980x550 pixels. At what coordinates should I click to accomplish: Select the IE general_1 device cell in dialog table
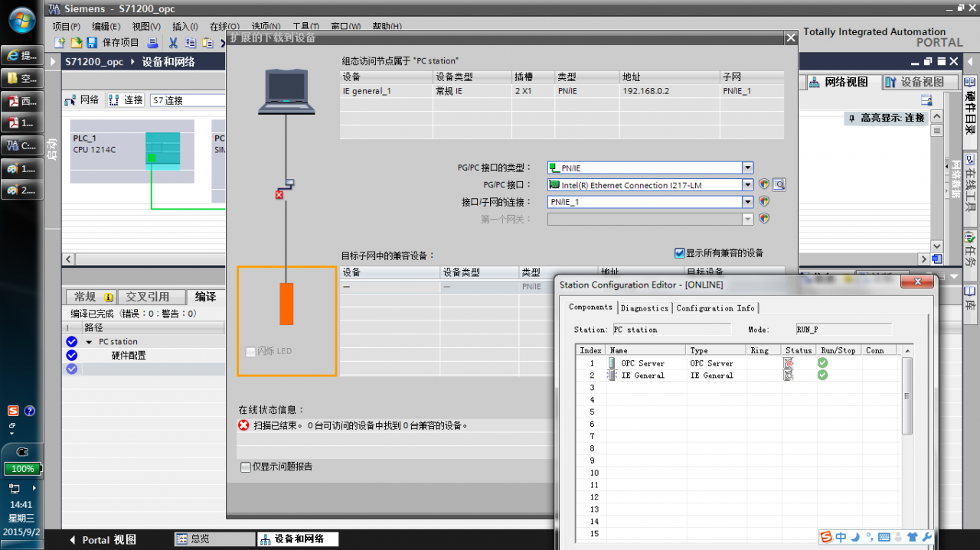(387, 91)
